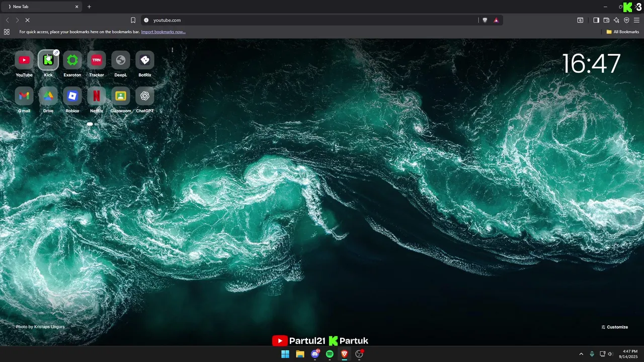Click the Customize button
Image resolution: width=644 pixels, height=362 pixels.
tap(615, 327)
